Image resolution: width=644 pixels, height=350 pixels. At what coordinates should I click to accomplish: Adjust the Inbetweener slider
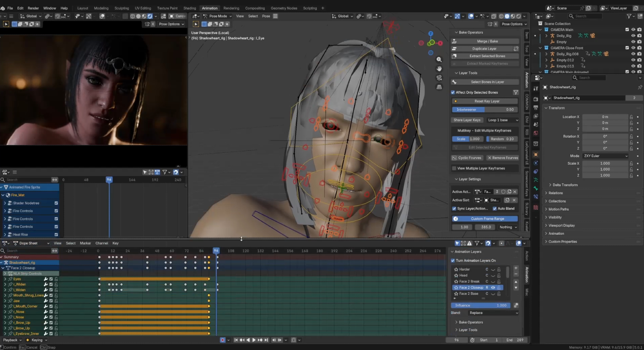pyautogui.click(x=485, y=109)
